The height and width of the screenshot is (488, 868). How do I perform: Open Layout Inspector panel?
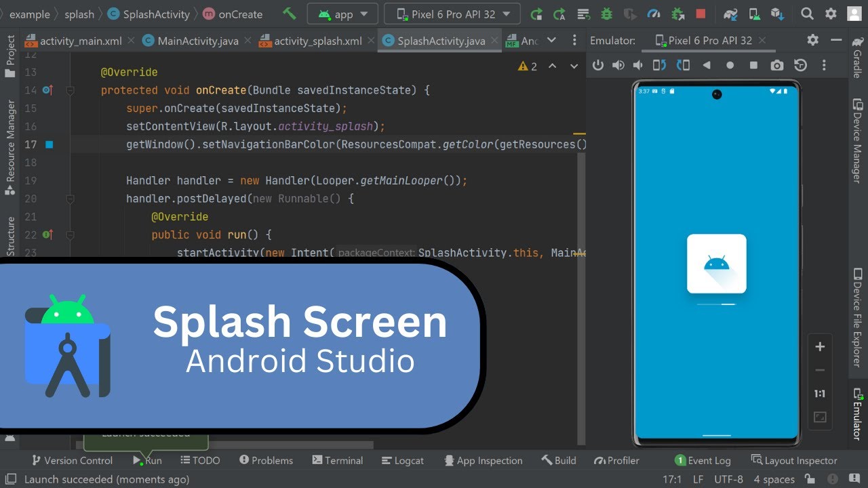(x=794, y=460)
